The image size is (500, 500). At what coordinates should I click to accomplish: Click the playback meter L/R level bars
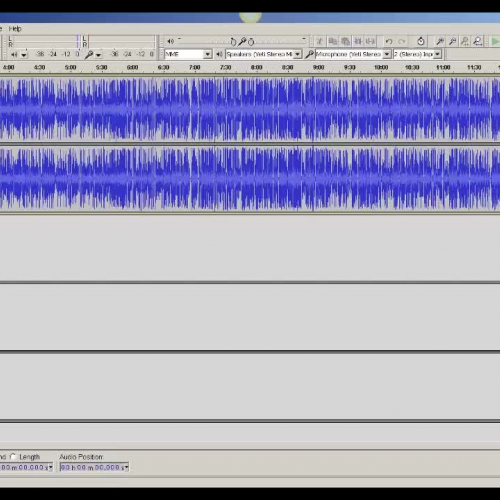click(x=44, y=42)
